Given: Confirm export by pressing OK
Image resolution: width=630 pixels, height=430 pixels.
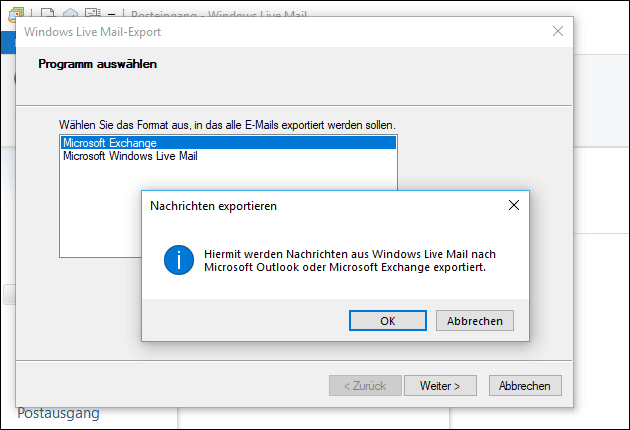Looking at the screenshot, I should click(x=388, y=321).
